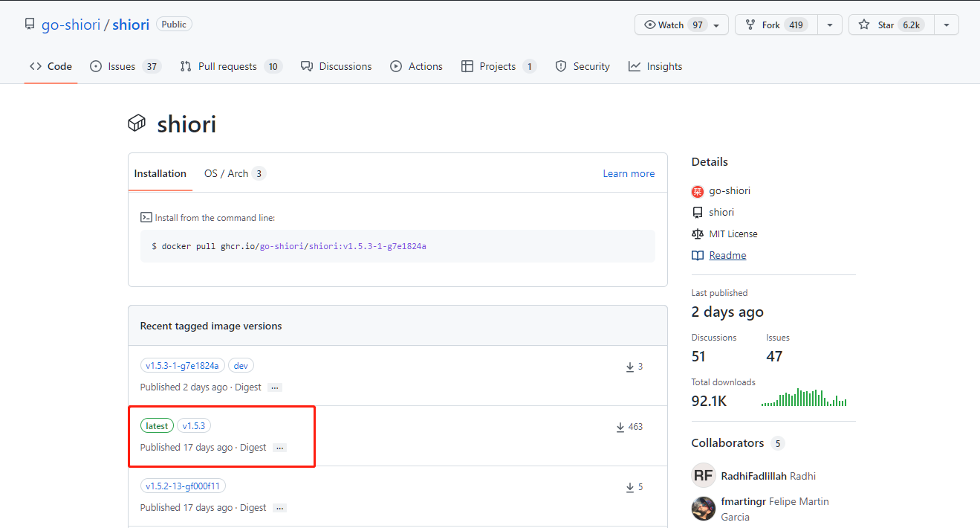Expand the Star lists dropdown arrow
This screenshot has width=980, height=528.
[x=947, y=25]
